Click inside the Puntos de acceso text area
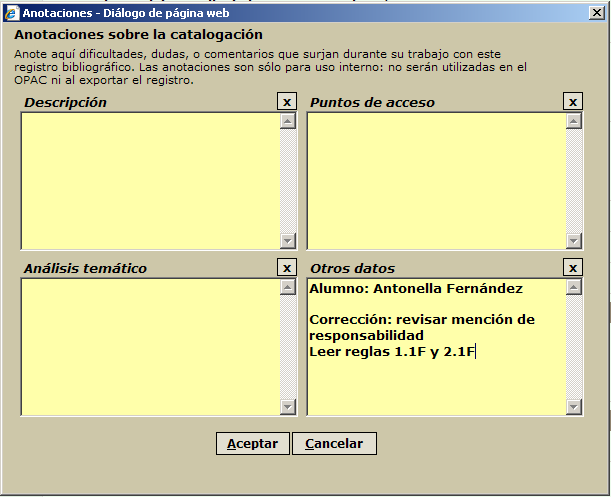Image resolution: width=611 pixels, height=497 pixels. coord(435,180)
